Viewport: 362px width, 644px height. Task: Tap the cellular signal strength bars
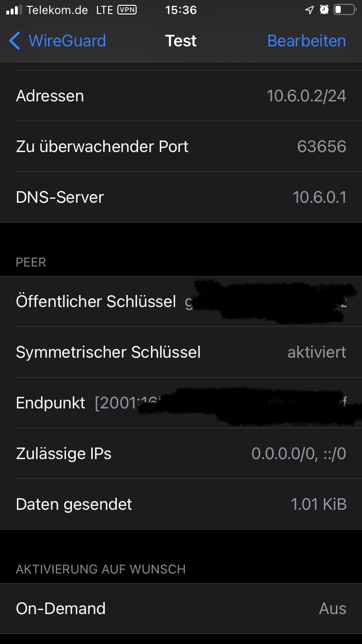click(14, 10)
